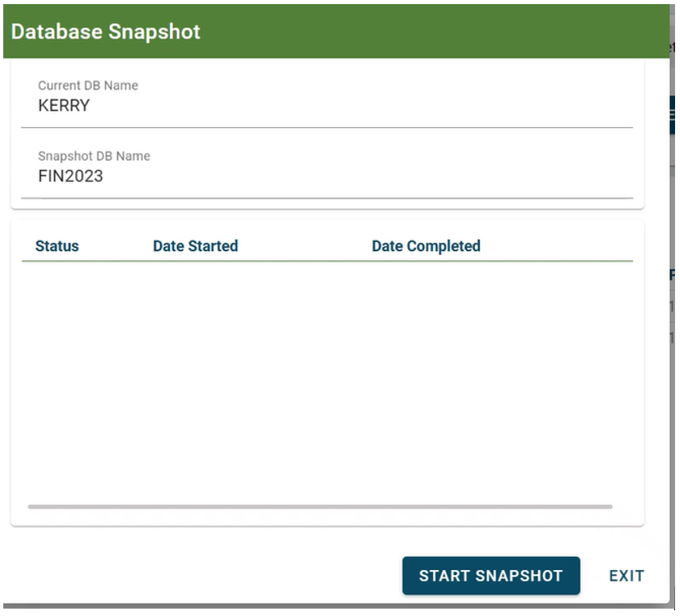
Task: Click the blank area left of Start Snapshot
Action: (203, 575)
